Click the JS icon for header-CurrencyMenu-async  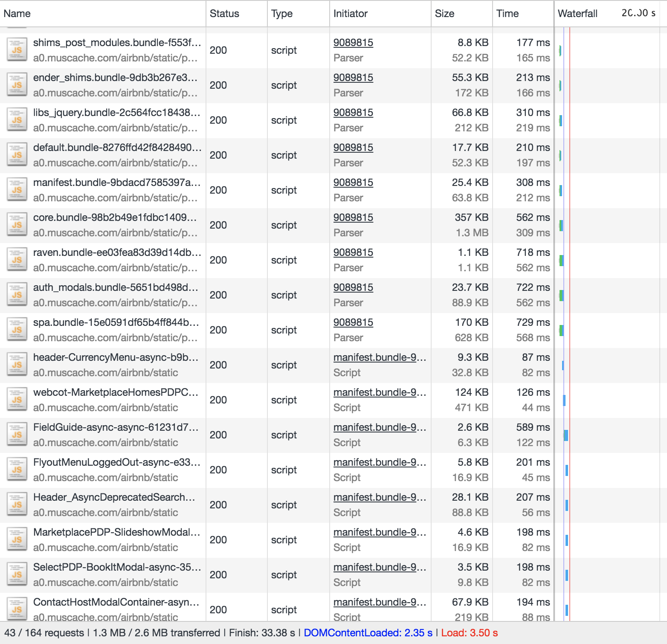point(17,365)
